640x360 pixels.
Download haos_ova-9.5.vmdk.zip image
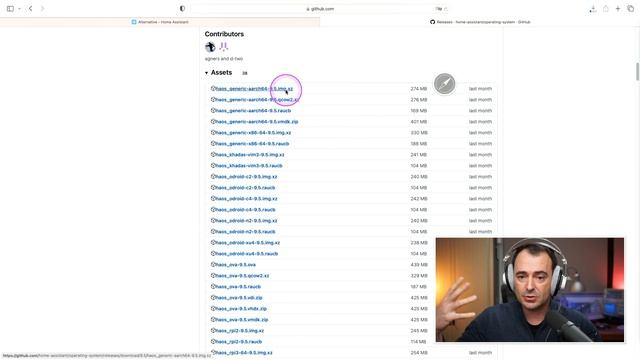[x=241, y=320]
